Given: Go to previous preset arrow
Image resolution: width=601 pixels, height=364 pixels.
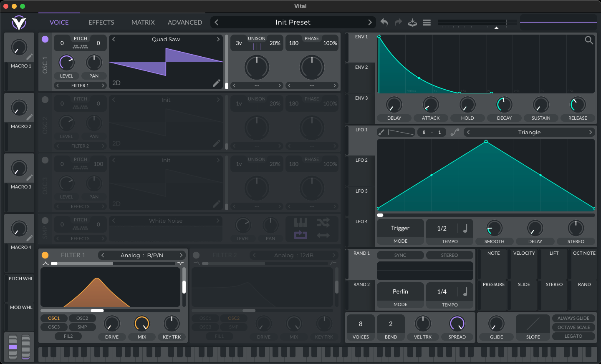Looking at the screenshot, I should pyautogui.click(x=216, y=23).
